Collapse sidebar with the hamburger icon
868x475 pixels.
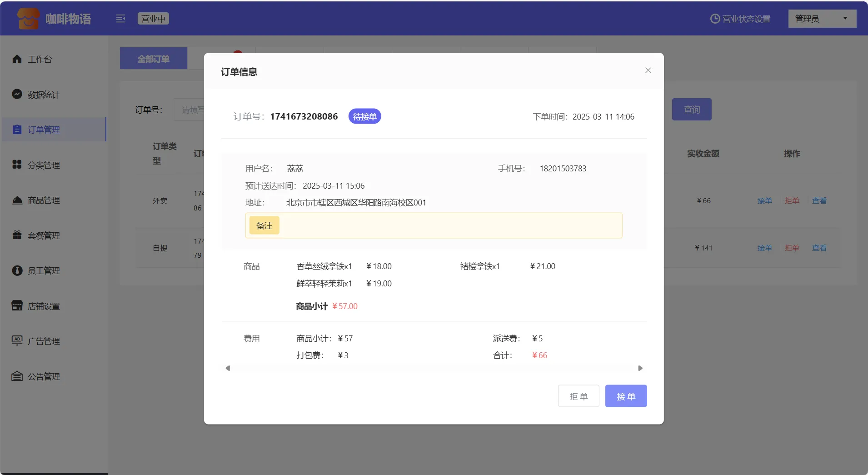[x=120, y=19]
